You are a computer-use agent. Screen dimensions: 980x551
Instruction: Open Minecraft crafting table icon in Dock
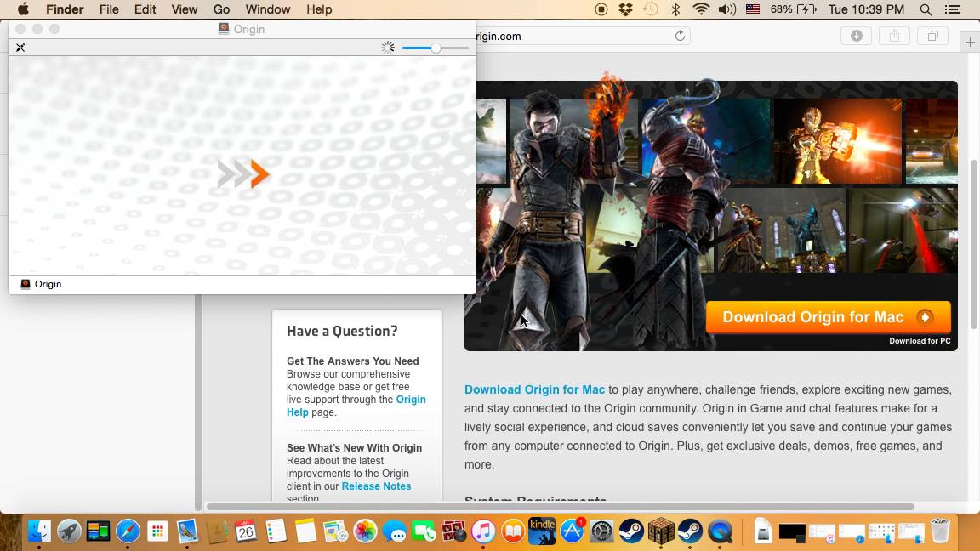(661, 531)
